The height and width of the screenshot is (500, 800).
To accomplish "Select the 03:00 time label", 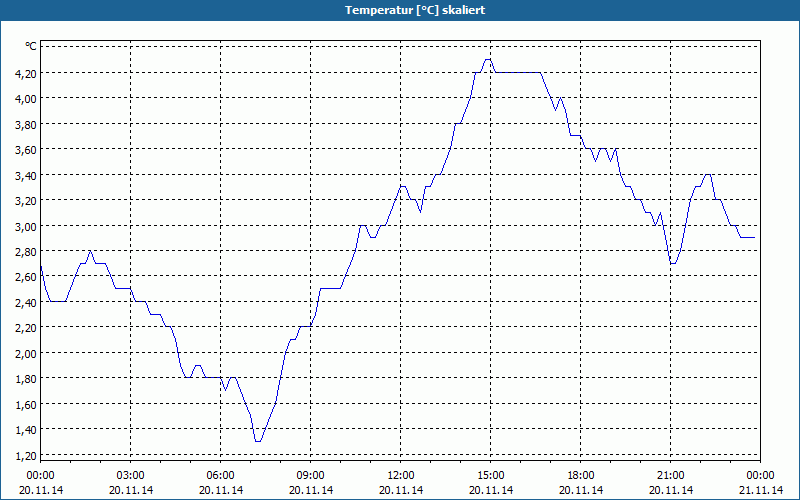I will (131, 476).
